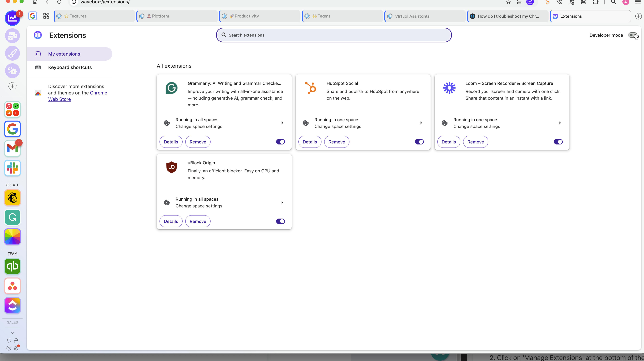Open the Chrome Web Store link
Image resolution: width=644 pixels, height=361 pixels.
(98, 93)
